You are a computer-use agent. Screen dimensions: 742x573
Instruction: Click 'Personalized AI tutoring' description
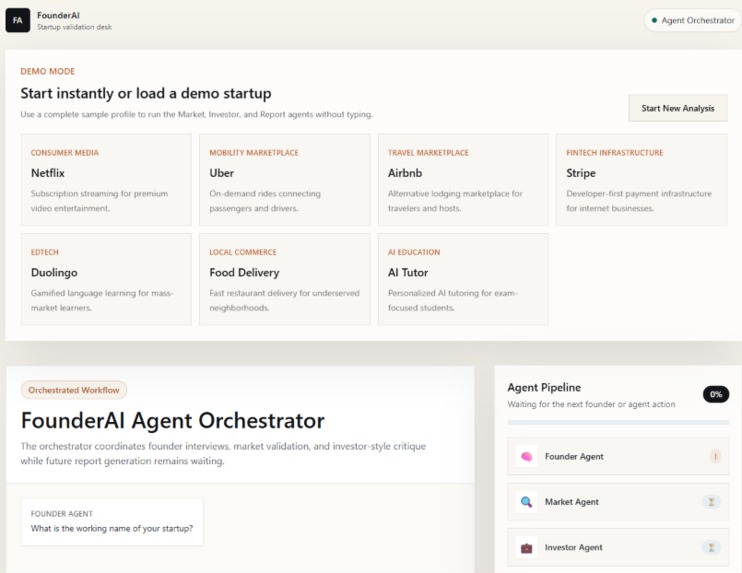click(453, 300)
